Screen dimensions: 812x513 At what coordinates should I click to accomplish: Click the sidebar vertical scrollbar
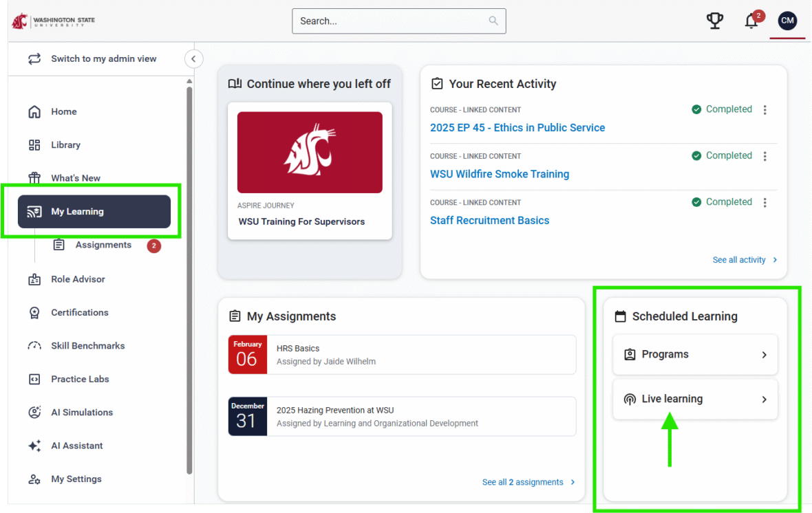pyautogui.click(x=189, y=275)
